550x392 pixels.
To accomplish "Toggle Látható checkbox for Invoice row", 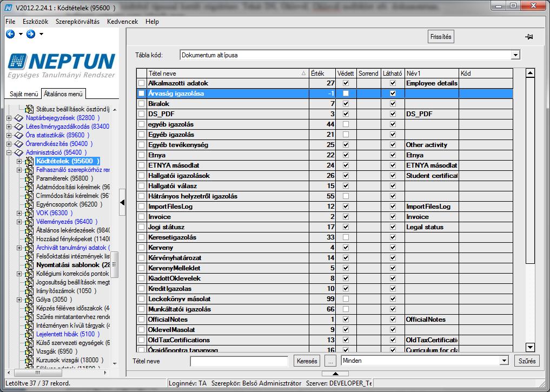I will [x=393, y=217].
